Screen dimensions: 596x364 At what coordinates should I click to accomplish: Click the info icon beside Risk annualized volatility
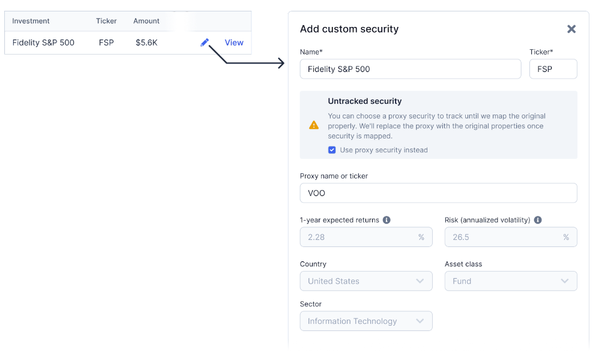(538, 220)
